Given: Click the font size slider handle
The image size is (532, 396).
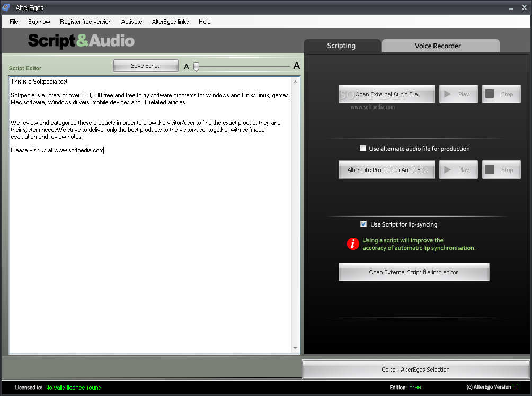Looking at the screenshot, I should (196, 67).
